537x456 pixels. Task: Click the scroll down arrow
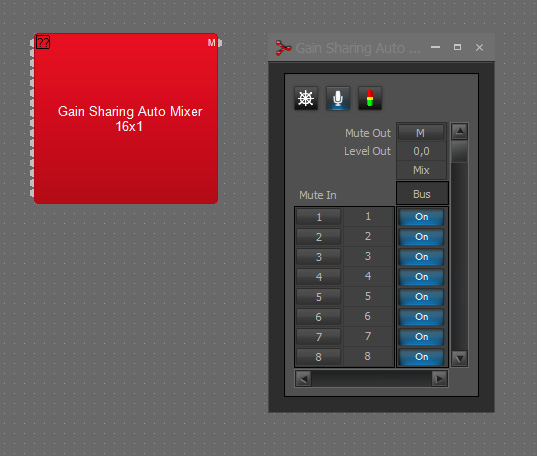pos(460,359)
